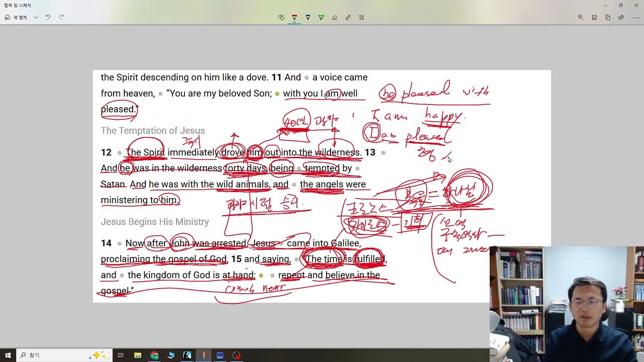This screenshot has height=362, width=644.
Task: Open the zoom control
Action: (x=581, y=17)
